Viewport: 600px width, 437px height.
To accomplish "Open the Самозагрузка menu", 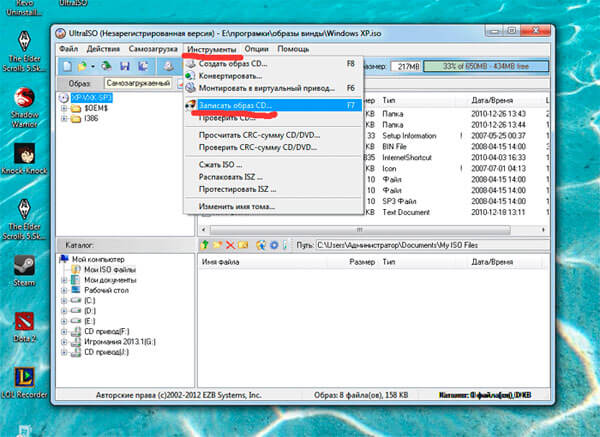I will click(153, 49).
